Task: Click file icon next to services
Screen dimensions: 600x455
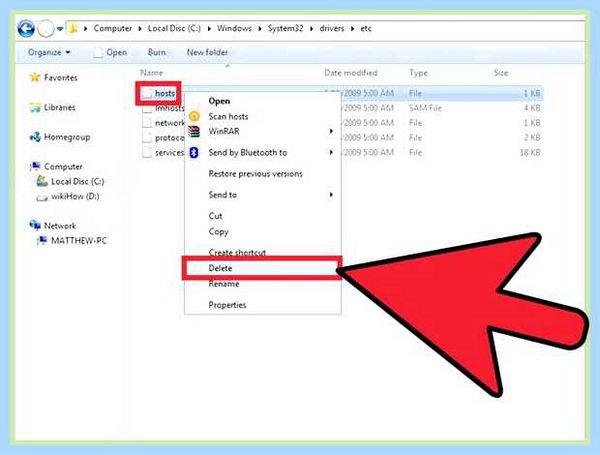Action: click(147, 152)
